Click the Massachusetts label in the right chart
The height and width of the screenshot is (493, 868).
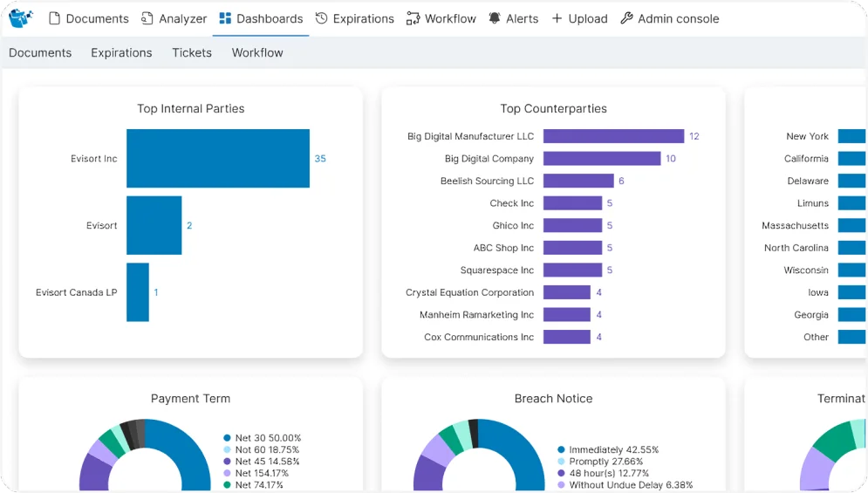pos(795,225)
